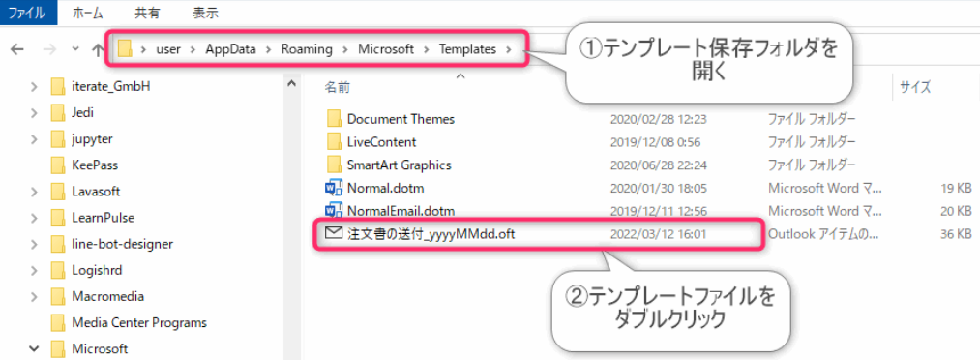
Task: Click AppData in the address path
Action: point(230,49)
